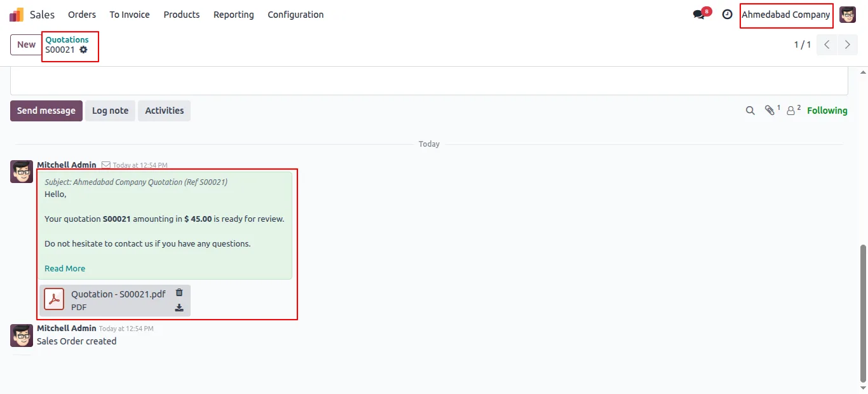This screenshot has width=868, height=394.
Task: Open the Odoo Sales app logo
Action: (17, 15)
